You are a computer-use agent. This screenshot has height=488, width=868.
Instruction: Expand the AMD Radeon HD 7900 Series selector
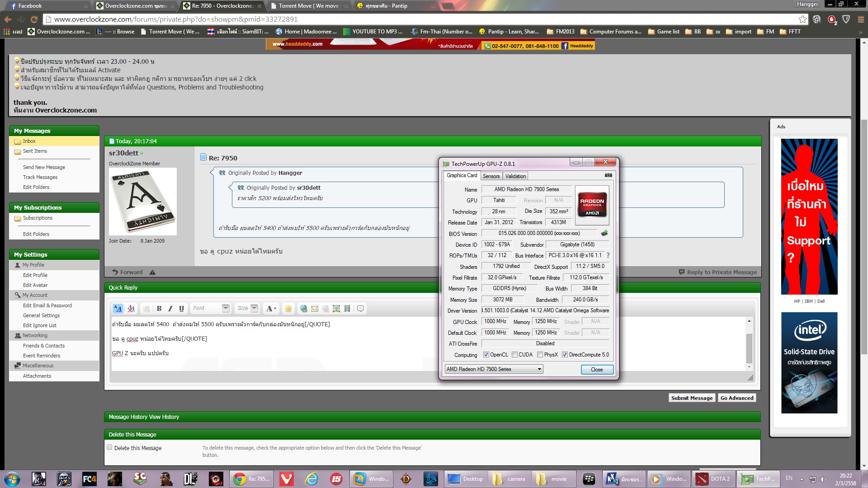coord(539,369)
